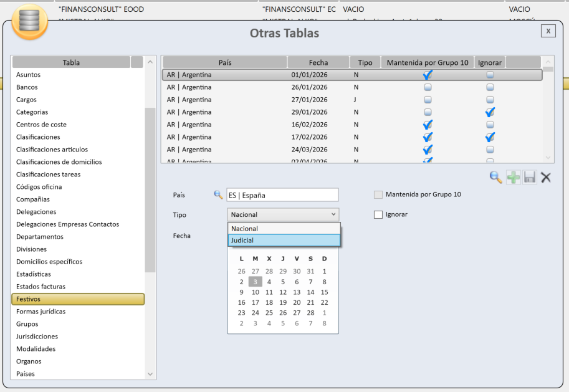Viewport: 569px width, 392px height.
Task: Click the País column header
Action: pyautogui.click(x=224, y=62)
